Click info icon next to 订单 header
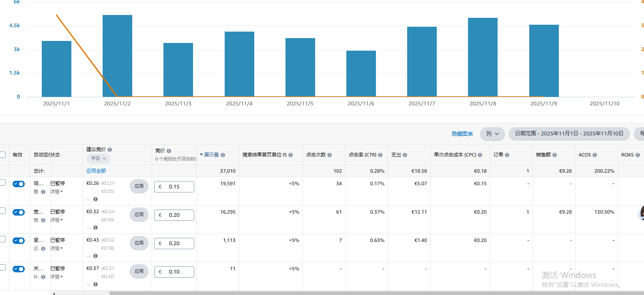The image size is (644, 295). (507, 155)
